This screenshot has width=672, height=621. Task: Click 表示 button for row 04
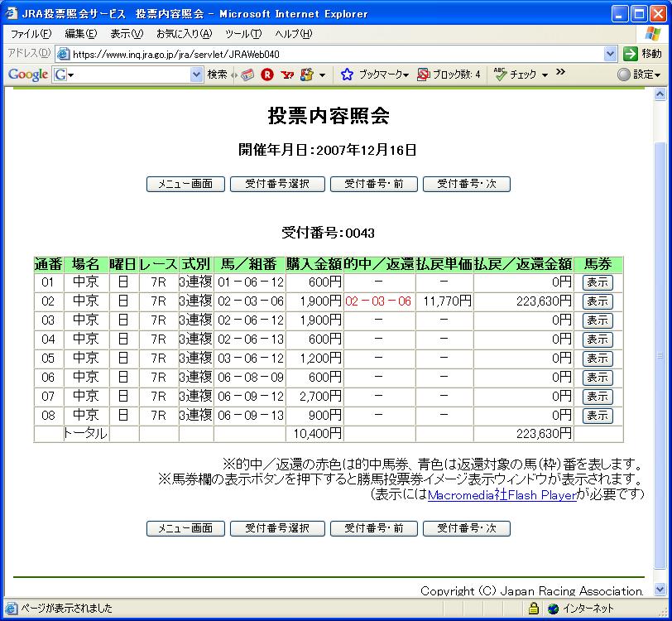coord(598,339)
